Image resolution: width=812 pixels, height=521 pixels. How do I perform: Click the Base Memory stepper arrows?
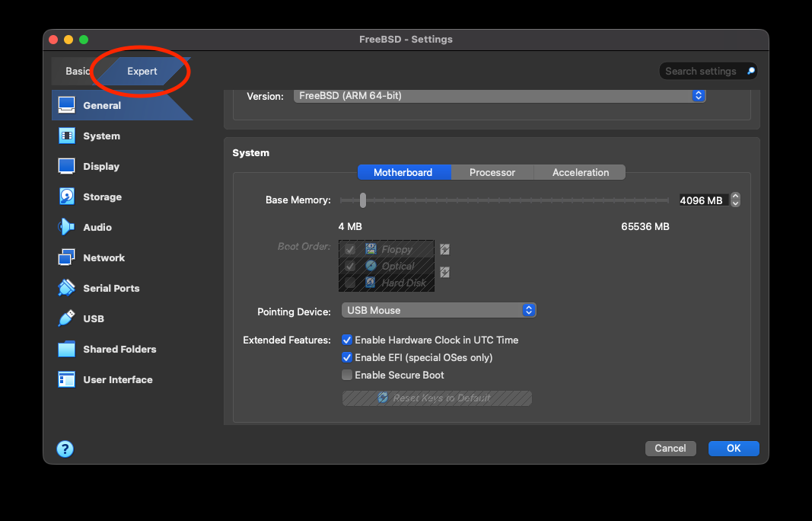[x=735, y=200]
